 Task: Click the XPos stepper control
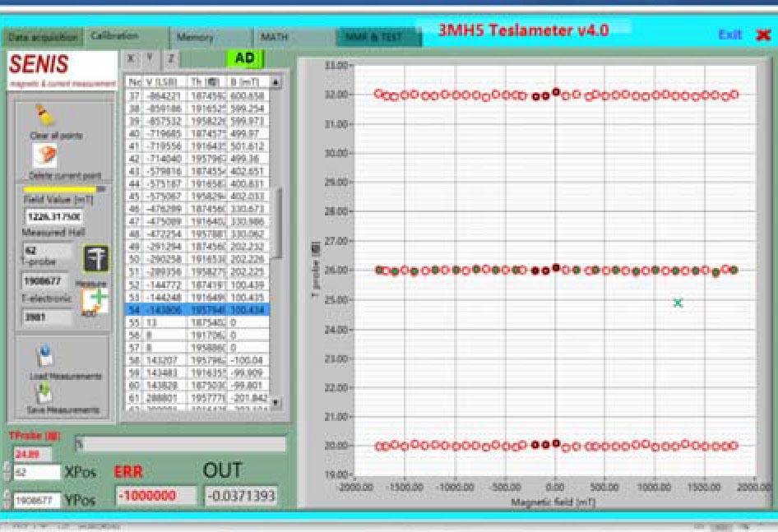(7, 473)
